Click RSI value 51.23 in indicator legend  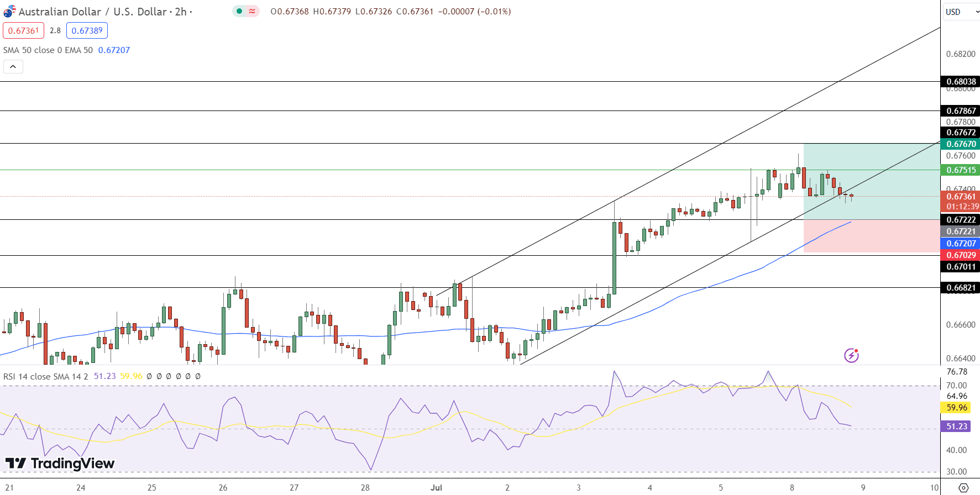point(104,376)
